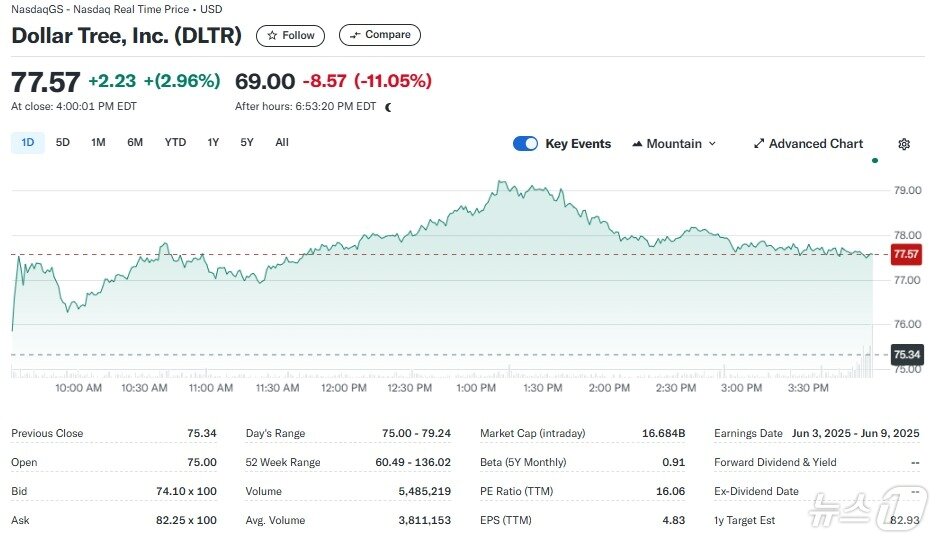Open the Advanced Chart link
Image resolution: width=938 pixels, height=543 pixels.
(815, 144)
